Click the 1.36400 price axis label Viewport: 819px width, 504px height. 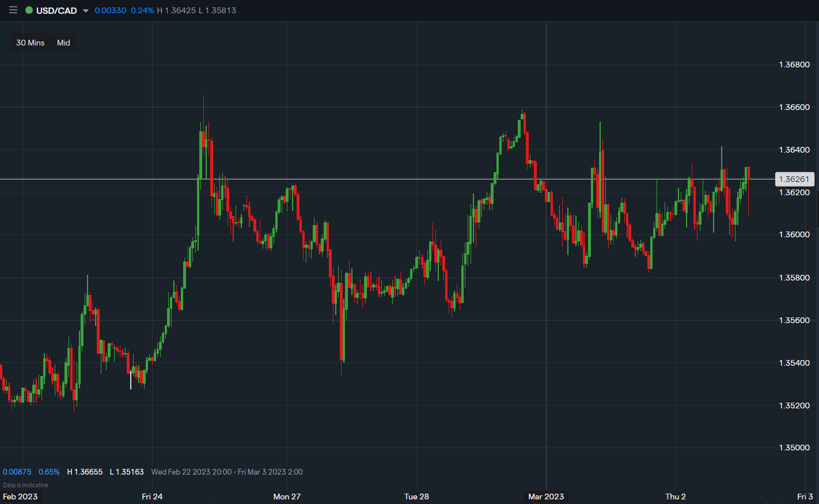pyautogui.click(x=794, y=150)
